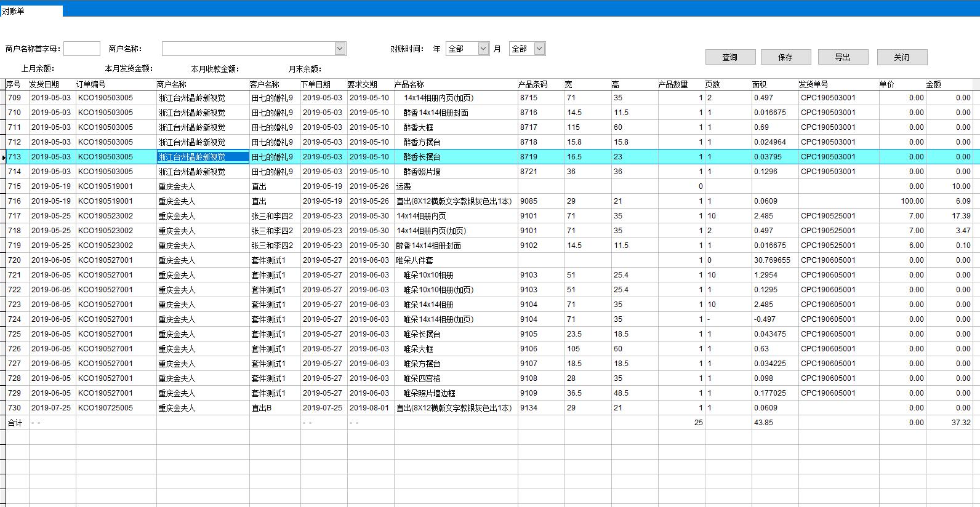
Task: Click the 醉香大框 product name cell
Action: point(419,127)
